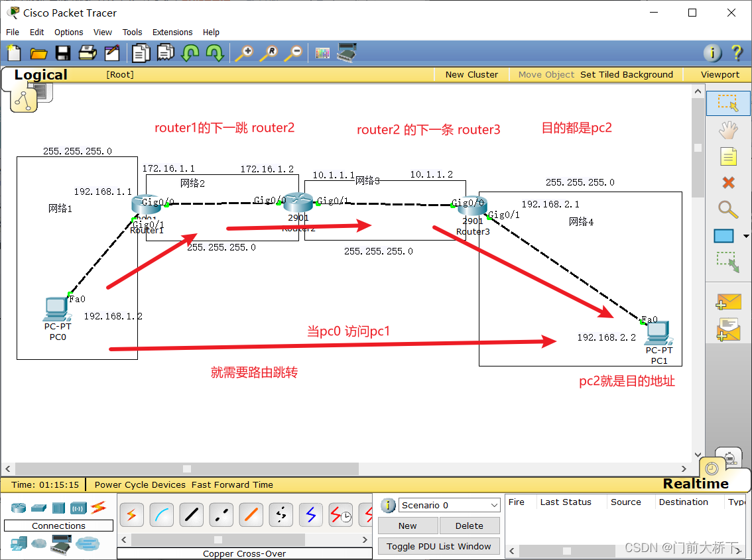The image size is (752, 560).
Task: Click the New scenario button
Action: click(408, 526)
